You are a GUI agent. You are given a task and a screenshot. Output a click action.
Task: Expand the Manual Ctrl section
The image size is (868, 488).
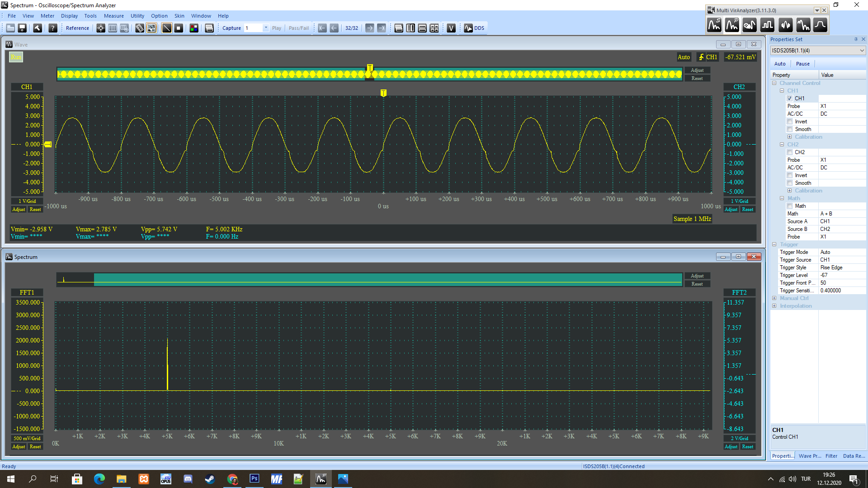point(774,298)
